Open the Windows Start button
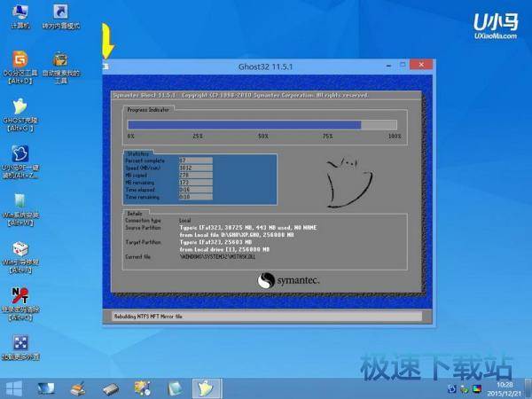Viewport: 532px width, 399px height. click(x=13, y=389)
